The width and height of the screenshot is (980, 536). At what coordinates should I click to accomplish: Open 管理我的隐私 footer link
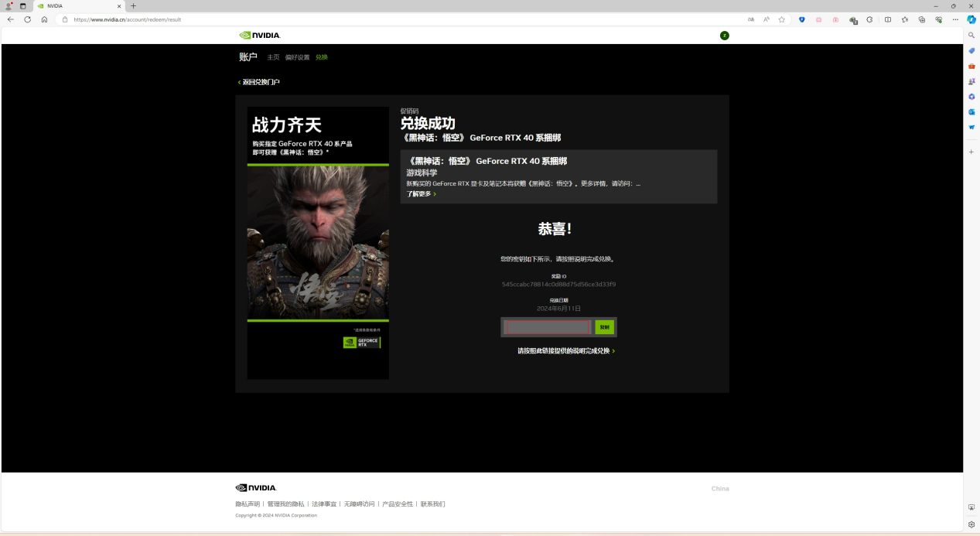285,504
